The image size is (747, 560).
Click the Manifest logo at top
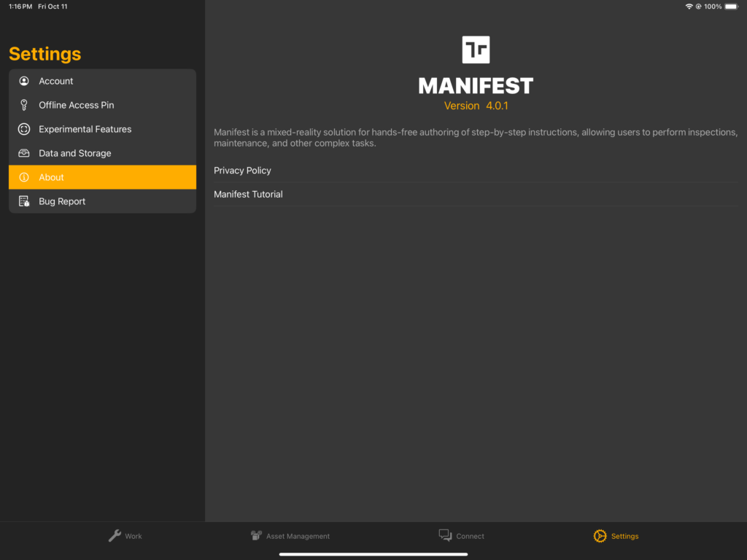coord(476,50)
